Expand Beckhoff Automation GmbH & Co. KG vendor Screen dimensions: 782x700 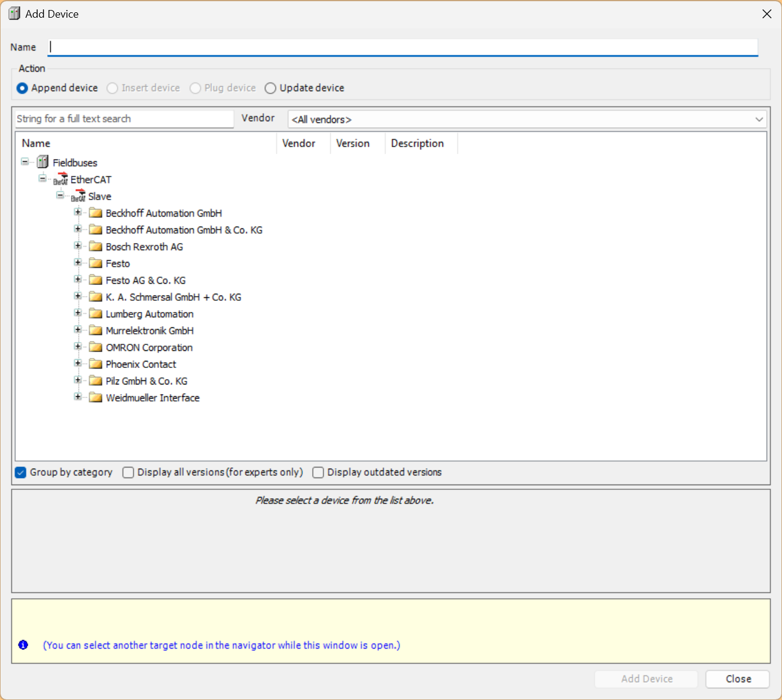click(x=78, y=228)
